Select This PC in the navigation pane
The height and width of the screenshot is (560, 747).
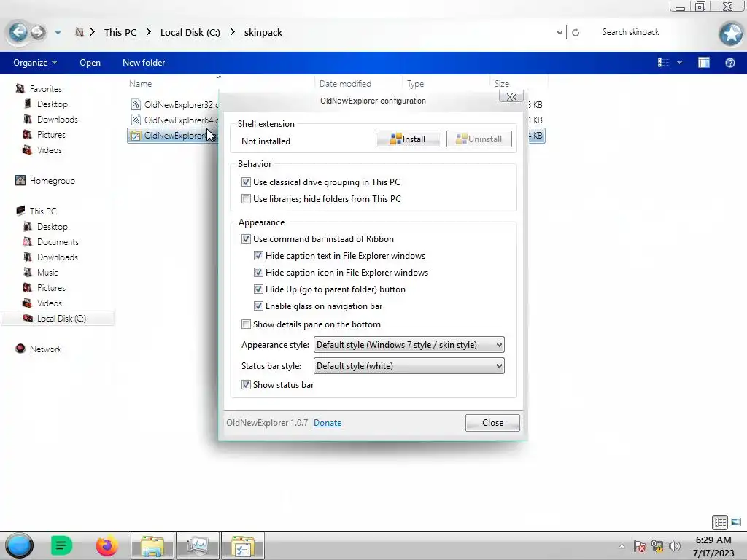[x=42, y=211]
